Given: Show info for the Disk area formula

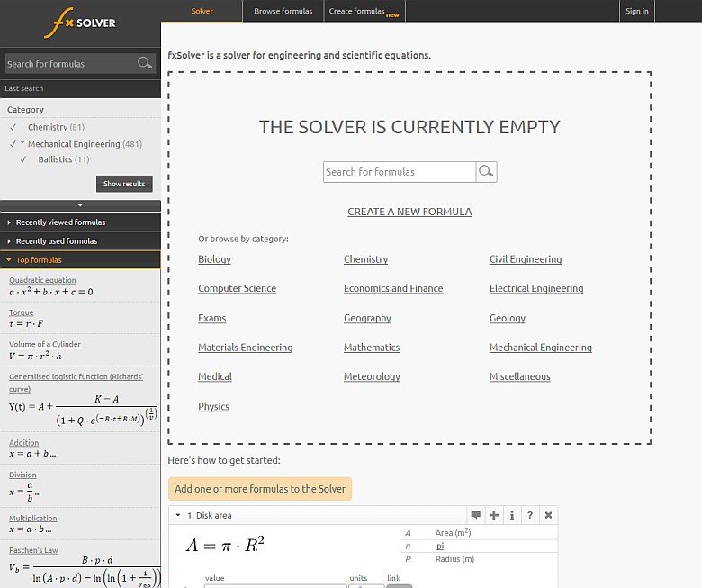Looking at the screenshot, I should (512, 515).
